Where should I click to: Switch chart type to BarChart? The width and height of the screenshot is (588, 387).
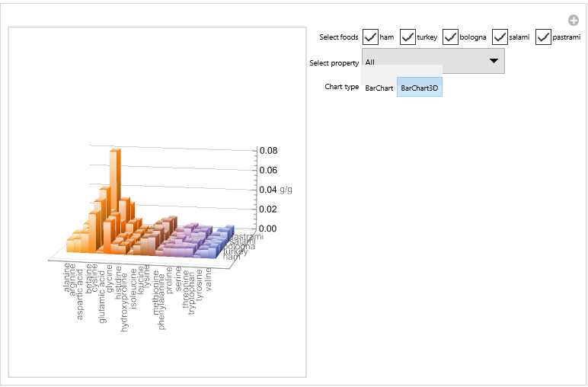pyautogui.click(x=379, y=88)
